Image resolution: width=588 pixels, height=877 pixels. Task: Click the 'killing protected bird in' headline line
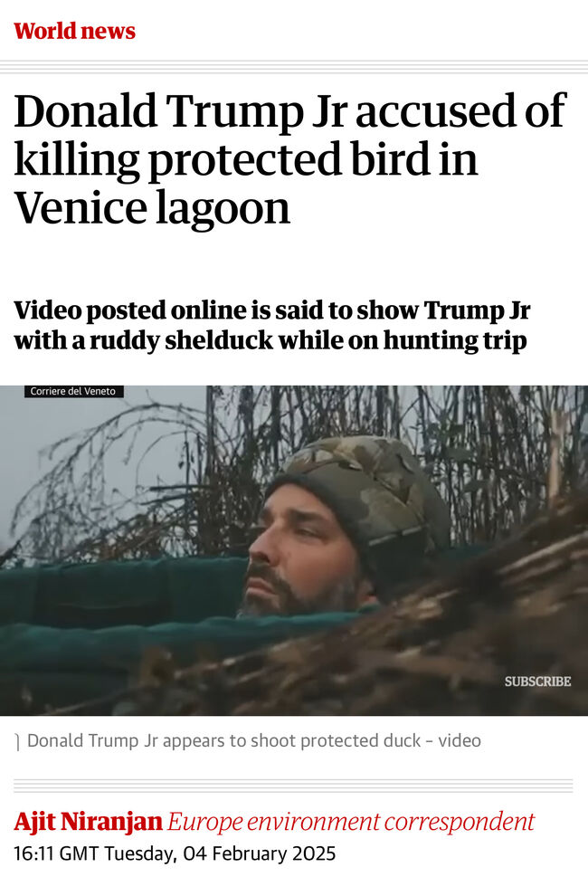[x=246, y=159]
